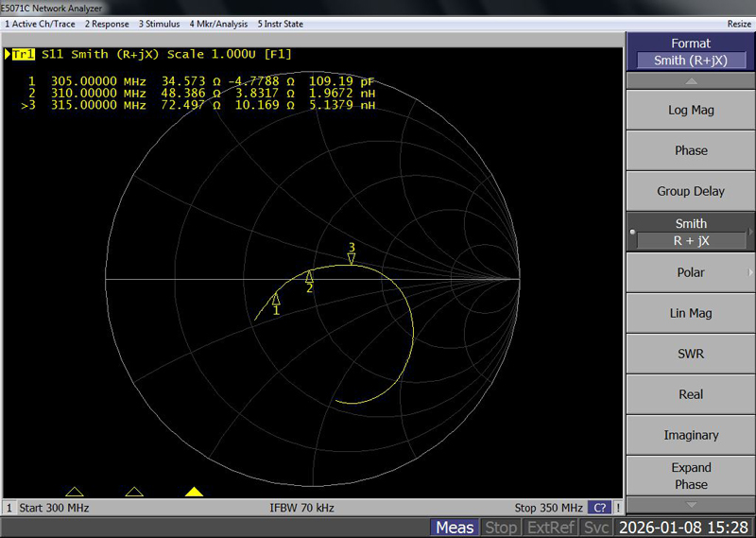Click the leftmost hollow marker indicator at bottom

[75, 492]
